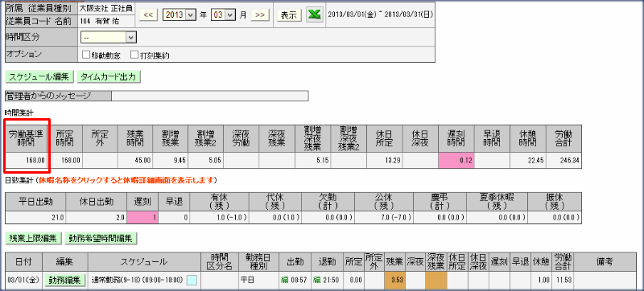644x291 pixels.
Task: Open the 2013 year dropdown
Action: tap(180, 15)
